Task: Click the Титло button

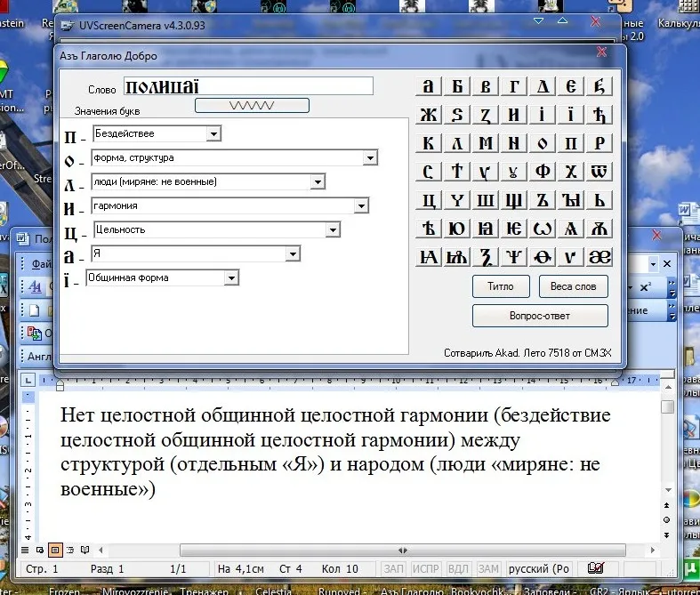Action: coord(501,286)
